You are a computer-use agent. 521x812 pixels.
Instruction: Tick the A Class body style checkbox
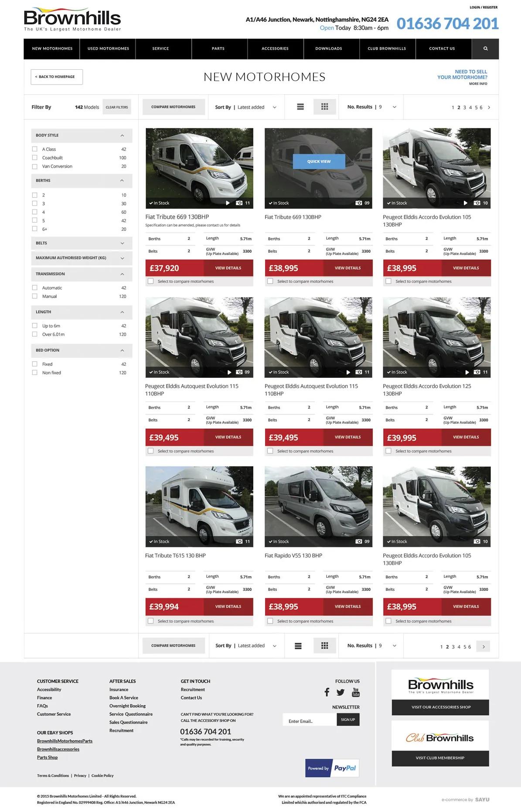coord(34,149)
